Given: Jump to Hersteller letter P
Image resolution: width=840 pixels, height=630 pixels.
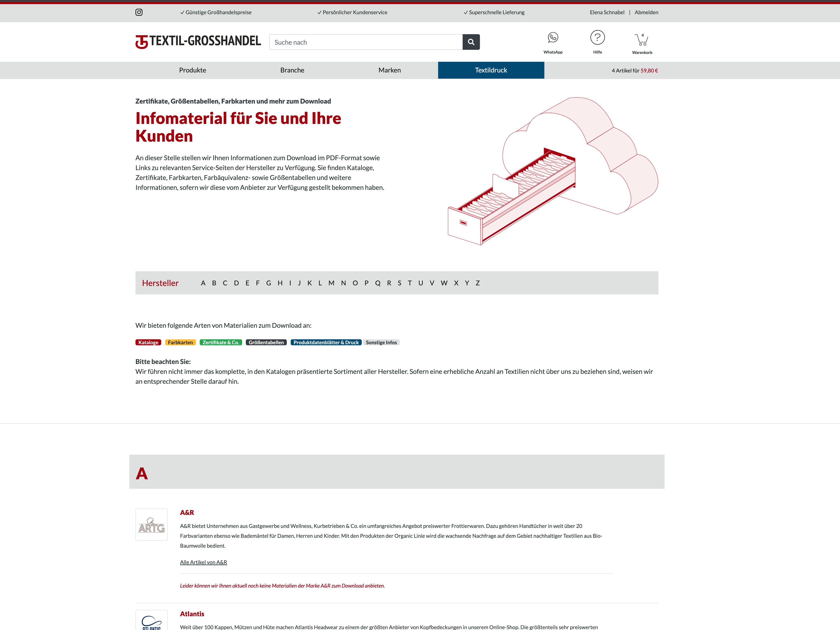Looking at the screenshot, I should [366, 283].
